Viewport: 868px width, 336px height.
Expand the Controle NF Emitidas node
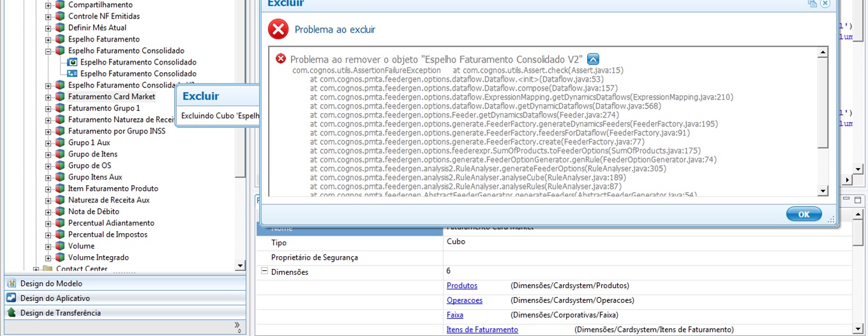coord(49,17)
